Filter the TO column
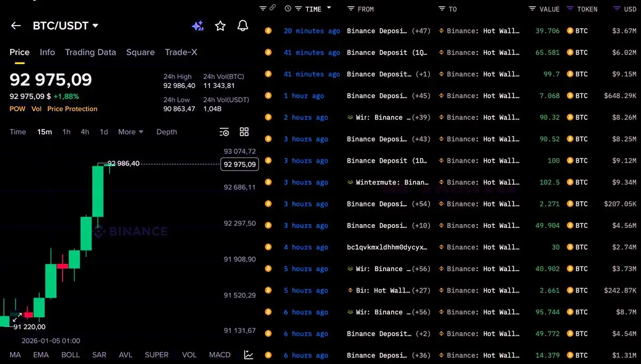 (442, 9)
